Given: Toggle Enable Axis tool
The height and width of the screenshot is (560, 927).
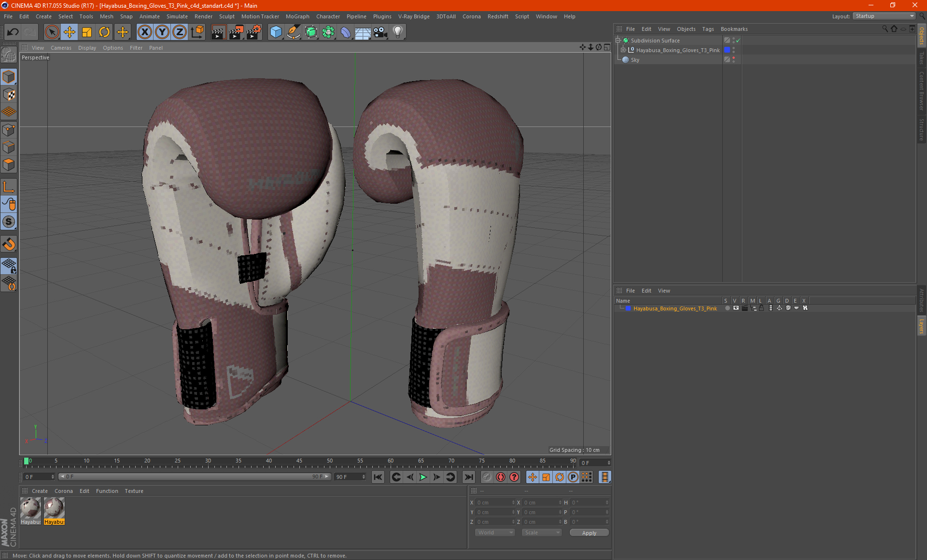Looking at the screenshot, I should [x=9, y=187].
